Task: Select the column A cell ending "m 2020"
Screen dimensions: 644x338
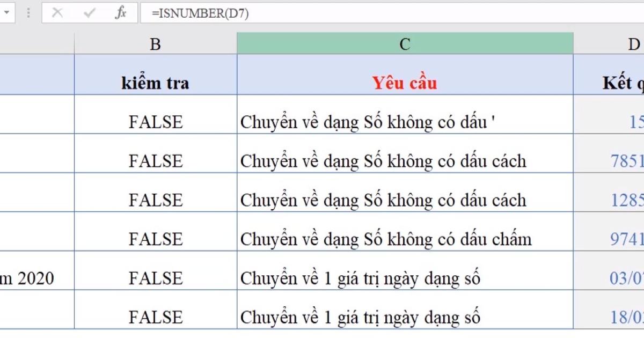Action: click(37, 271)
